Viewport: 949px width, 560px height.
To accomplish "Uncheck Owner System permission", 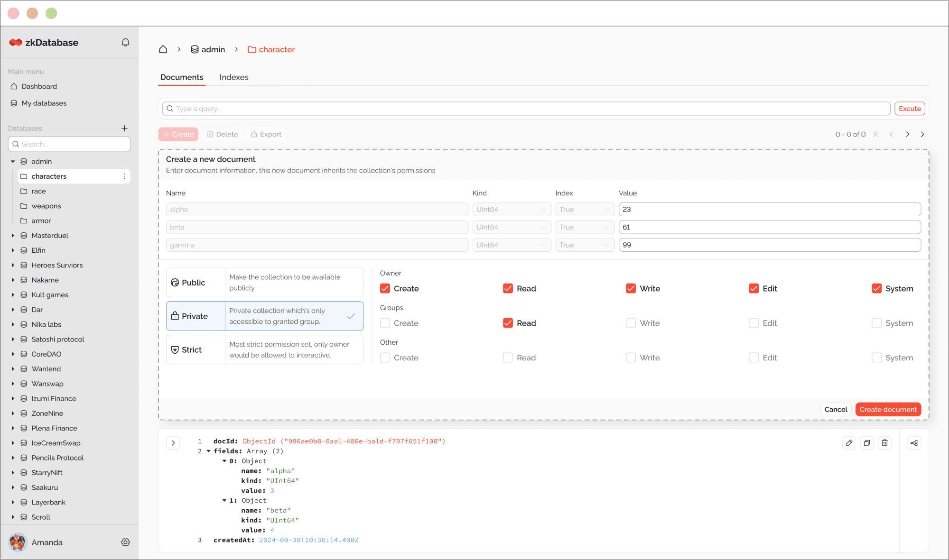I will coord(876,288).
